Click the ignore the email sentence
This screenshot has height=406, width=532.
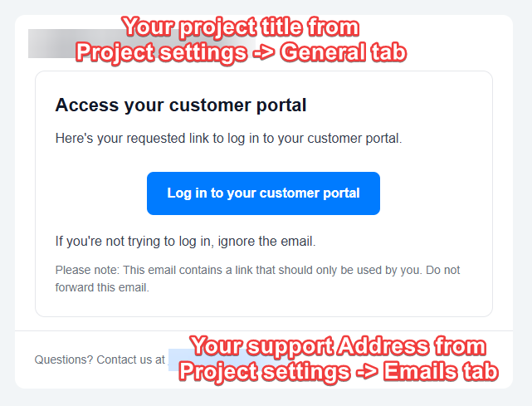pyautogui.click(x=185, y=242)
